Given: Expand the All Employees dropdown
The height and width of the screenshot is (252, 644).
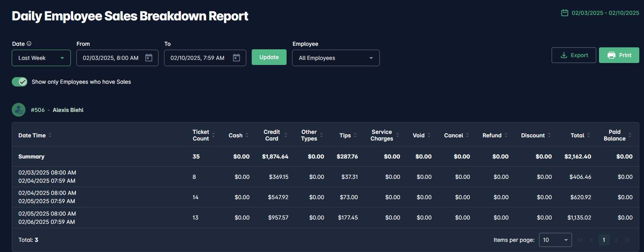Looking at the screenshot, I should (336, 58).
